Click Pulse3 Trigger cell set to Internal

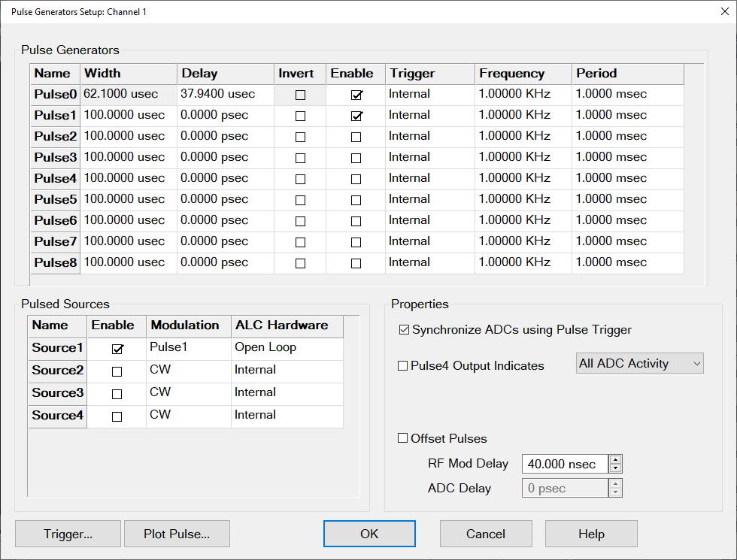coord(429,157)
